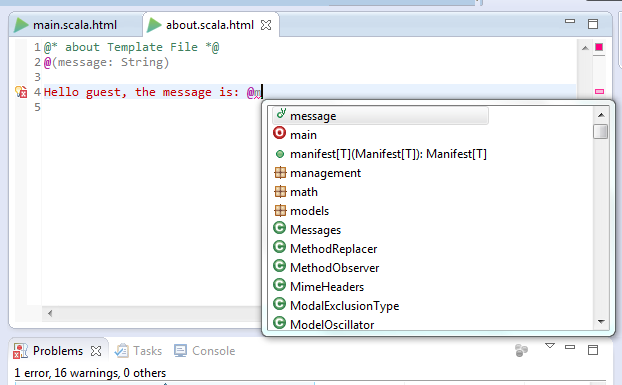Choose 'main' completion proposal
Image resolution: width=622 pixels, height=385 pixels.
[303, 135]
